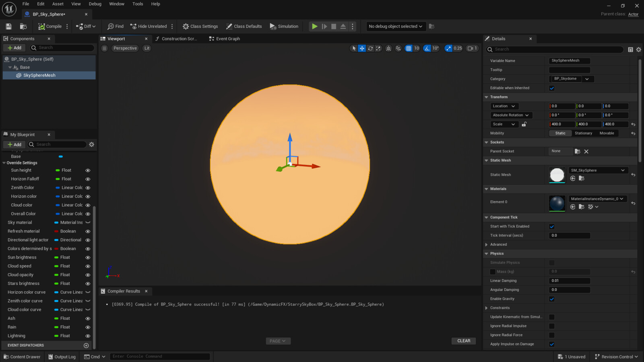Screen dimensions: 644x362
Task: Activate the Scale gizmo tool
Action: click(x=378, y=48)
